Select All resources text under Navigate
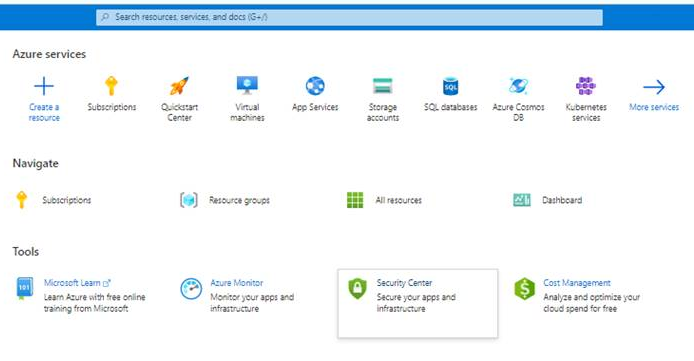 [x=398, y=200]
